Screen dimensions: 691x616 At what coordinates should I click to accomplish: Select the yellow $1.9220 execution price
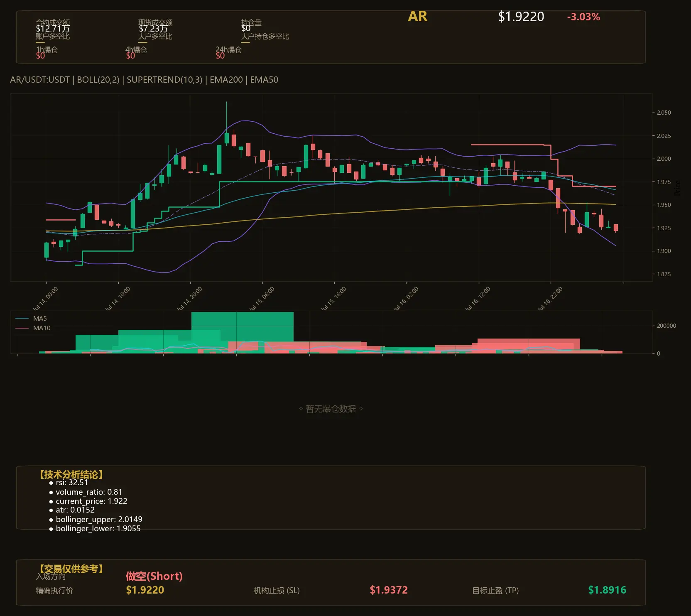(145, 590)
